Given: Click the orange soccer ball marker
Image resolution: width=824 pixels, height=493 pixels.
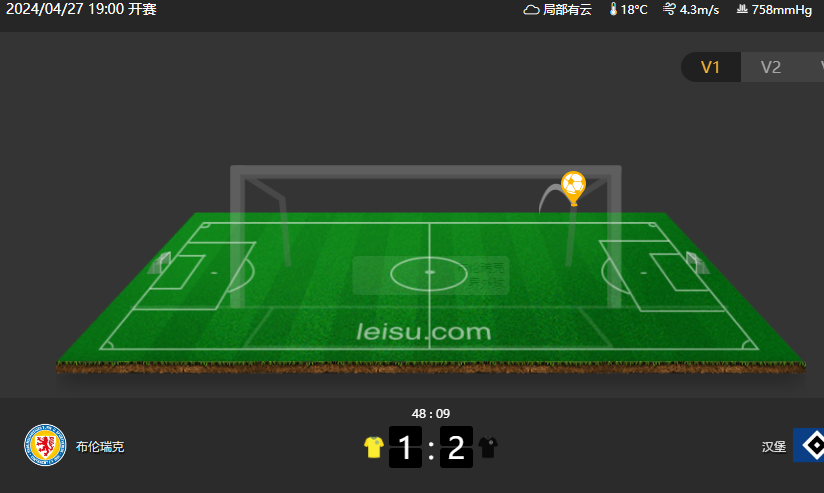Looking at the screenshot, I should 573,188.
